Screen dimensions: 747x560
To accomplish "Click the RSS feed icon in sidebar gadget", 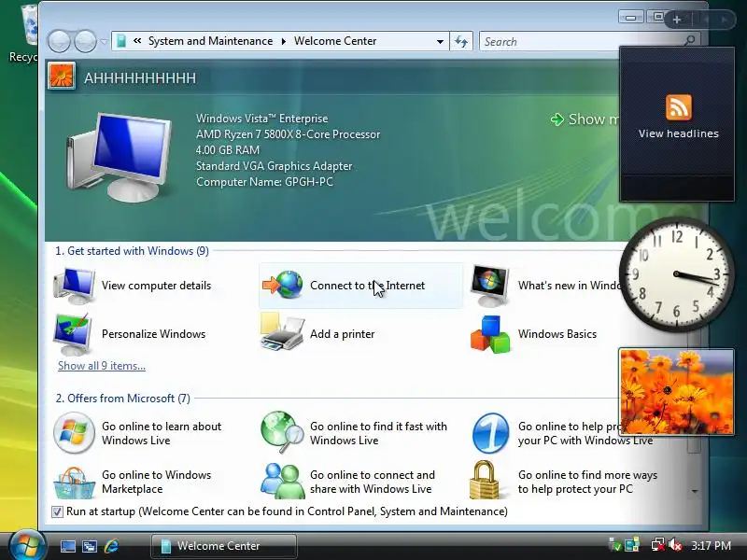I will pyautogui.click(x=679, y=107).
